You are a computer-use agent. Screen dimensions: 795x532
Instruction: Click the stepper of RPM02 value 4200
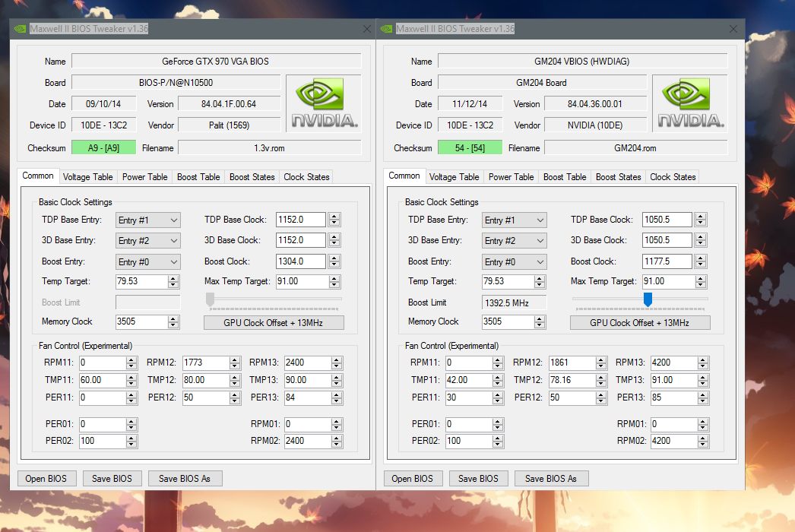click(x=703, y=442)
